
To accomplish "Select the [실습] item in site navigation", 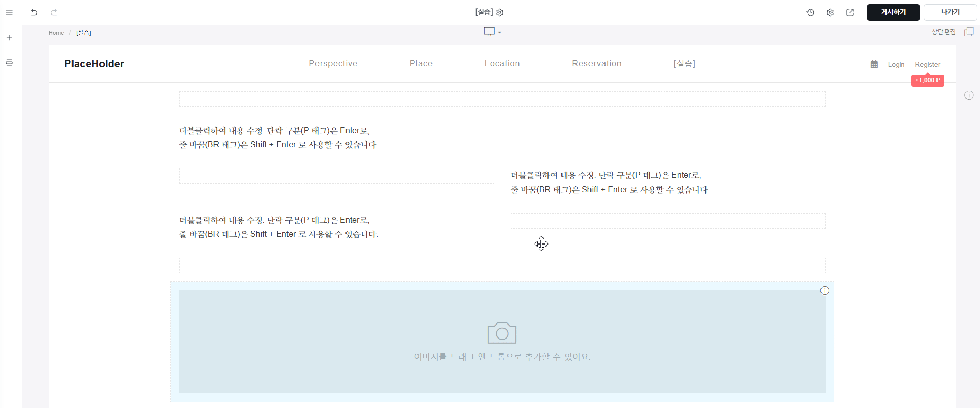I will (684, 63).
